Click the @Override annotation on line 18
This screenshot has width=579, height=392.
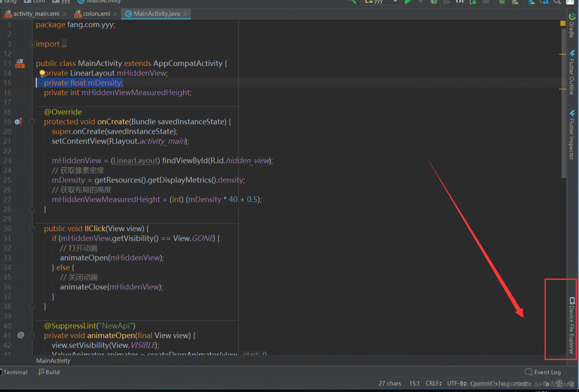(x=63, y=112)
